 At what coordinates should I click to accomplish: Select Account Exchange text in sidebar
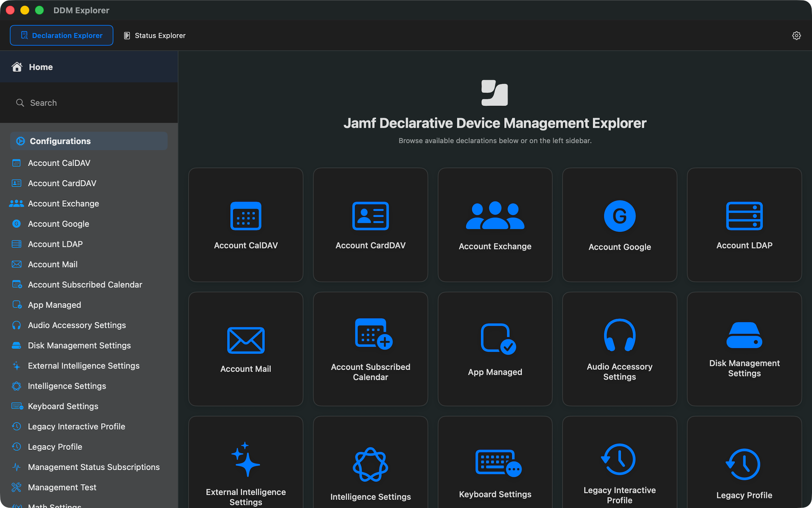click(x=63, y=204)
